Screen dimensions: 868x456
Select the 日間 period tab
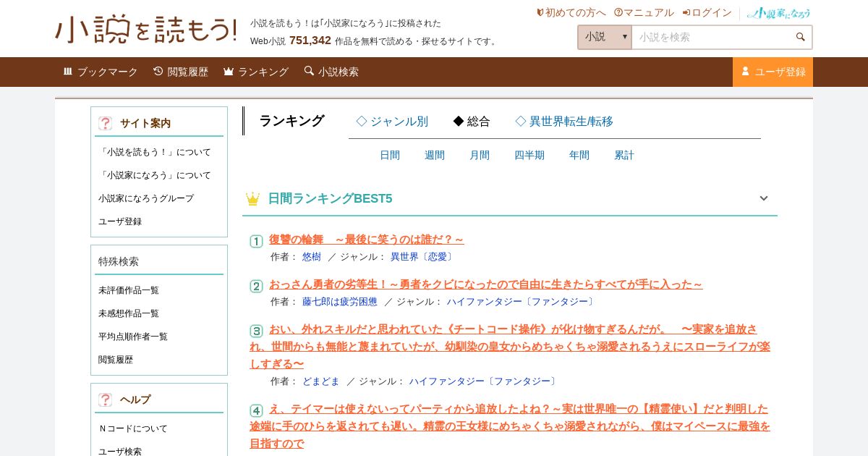pyautogui.click(x=390, y=155)
